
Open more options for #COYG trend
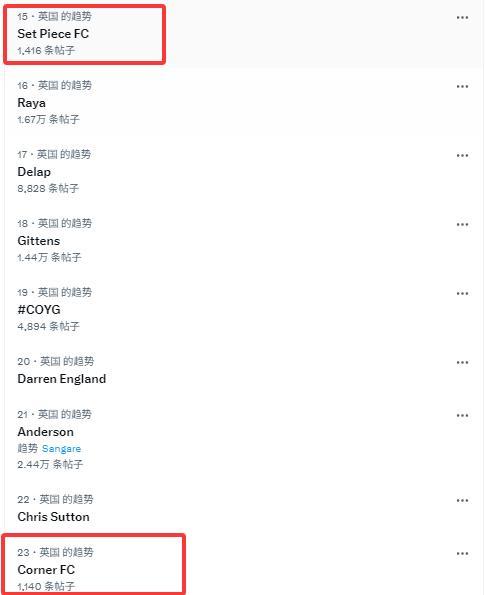[x=462, y=294]
